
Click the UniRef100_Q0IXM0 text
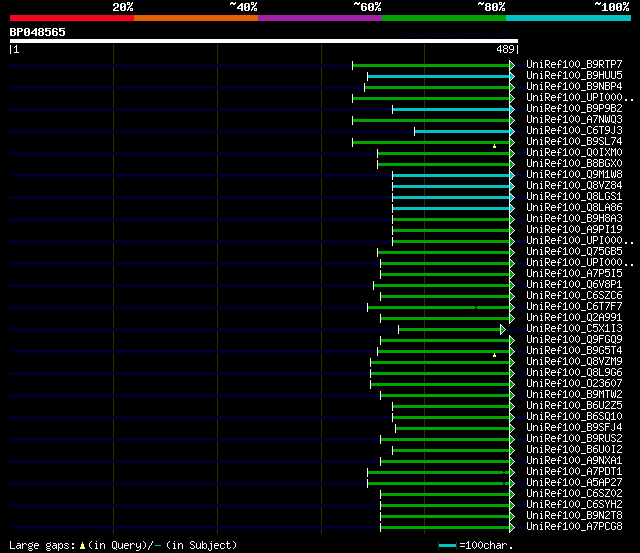click(x=574, y=153)
